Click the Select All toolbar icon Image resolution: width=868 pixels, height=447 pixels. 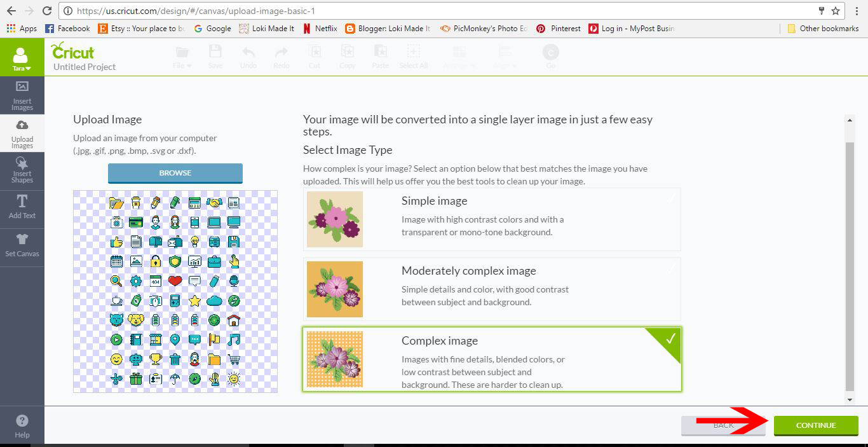click(414, 56)
